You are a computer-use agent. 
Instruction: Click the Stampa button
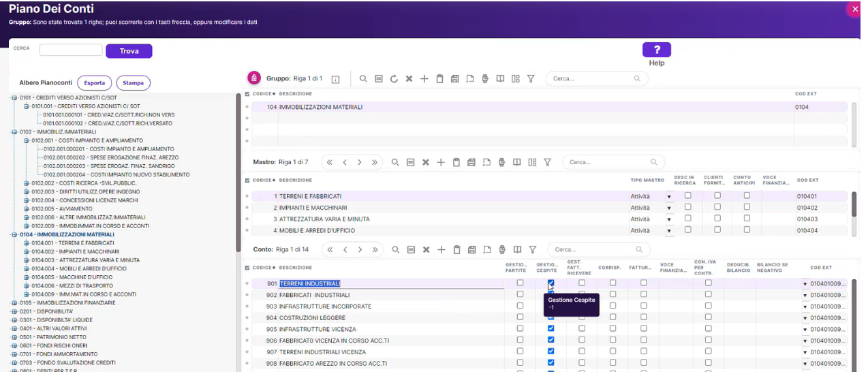(x=134, y=83)
